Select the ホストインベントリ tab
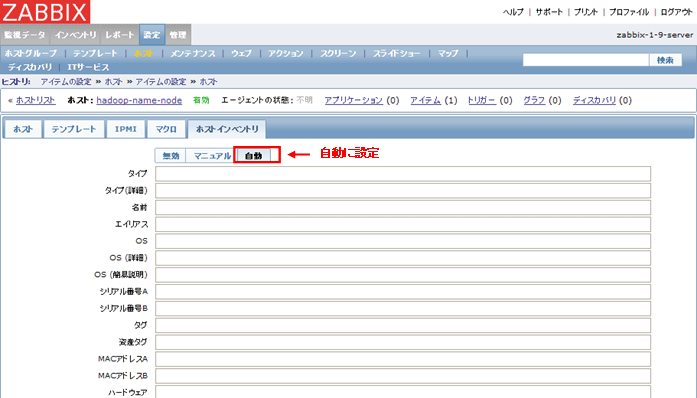The width and height of the screenshot is (697, 398). 227,129
